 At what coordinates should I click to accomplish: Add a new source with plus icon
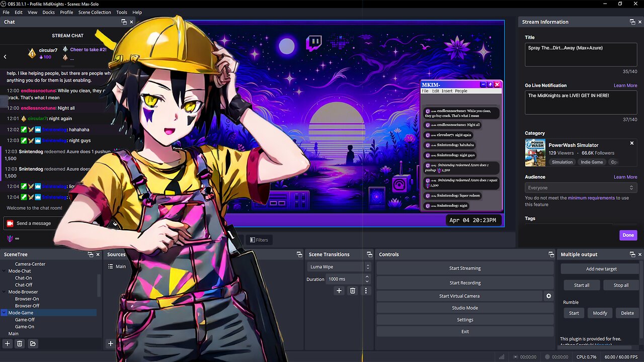click(x=111, y=343)
